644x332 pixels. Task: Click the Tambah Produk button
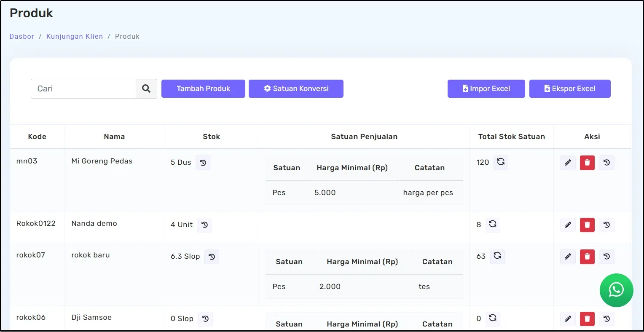(x=203, y=88)
